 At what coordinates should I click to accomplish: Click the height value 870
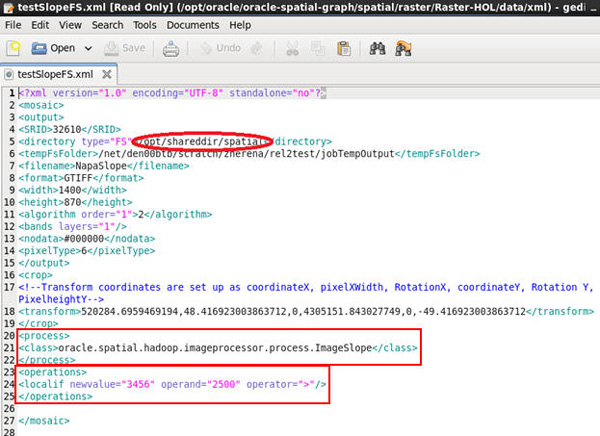pyautogui.click(x=72, y=202)
